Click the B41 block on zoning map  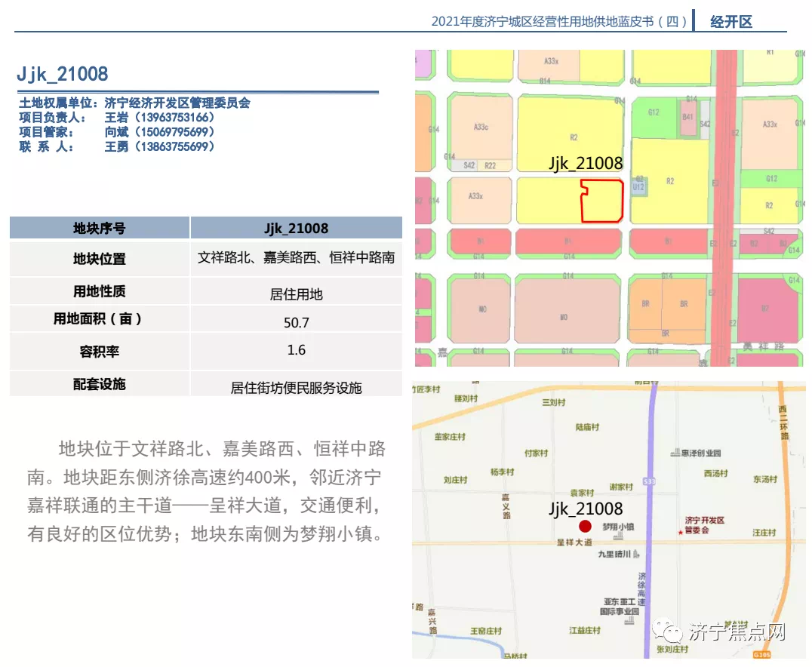click(687, 118)
